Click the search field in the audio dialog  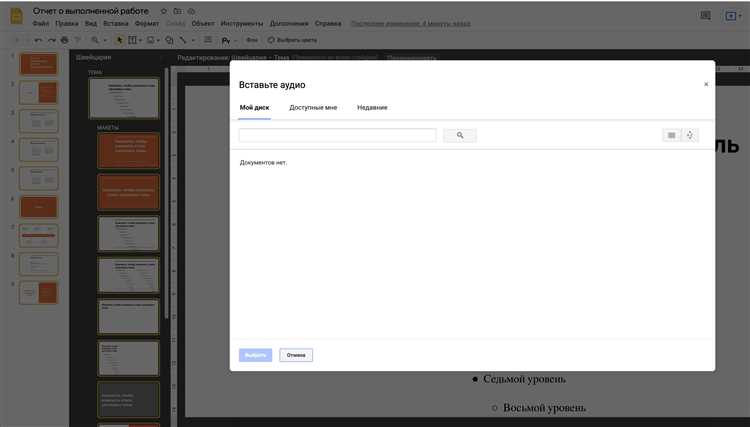pyautogui.click(x=338, y=135)
